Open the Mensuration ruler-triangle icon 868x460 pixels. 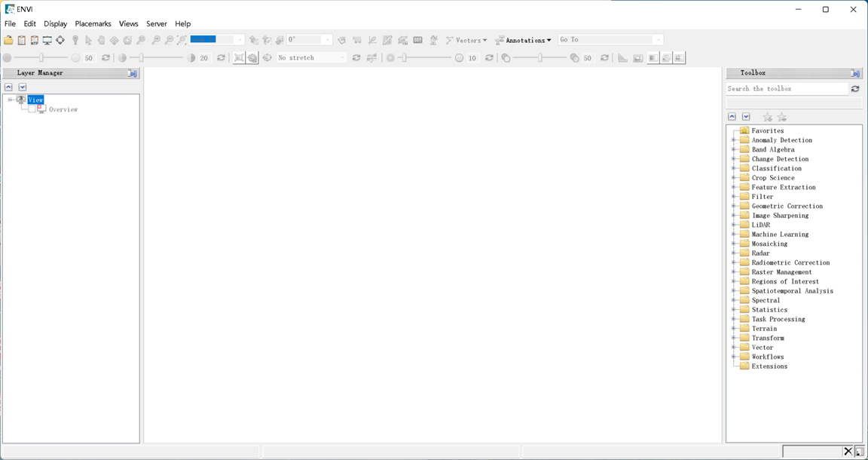623,57
